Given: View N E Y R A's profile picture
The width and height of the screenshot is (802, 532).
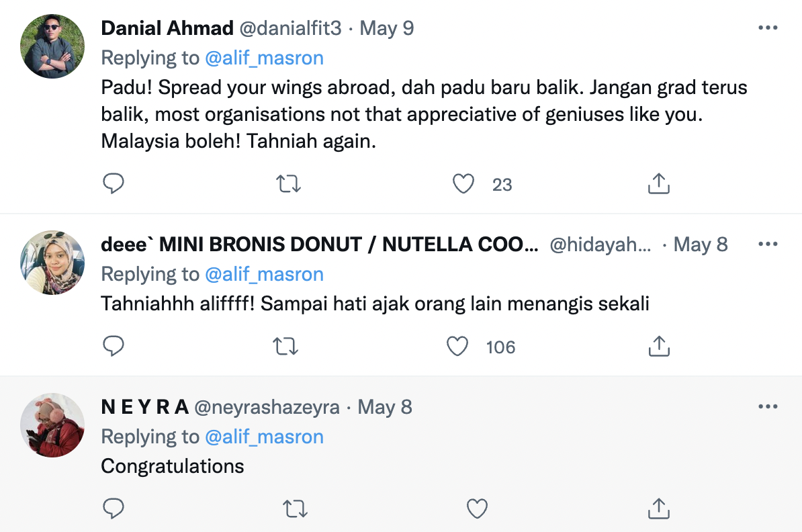Looking at the screenshot, I should click(53, 425).
